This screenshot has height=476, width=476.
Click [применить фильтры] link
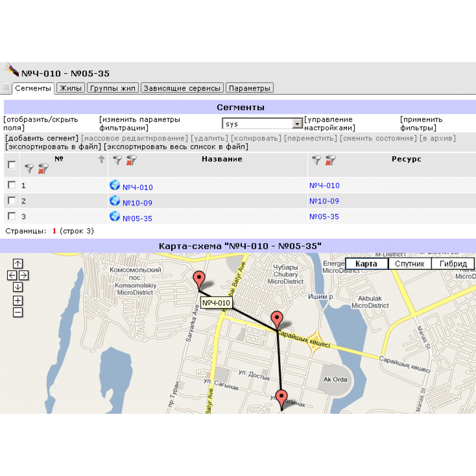(421, 124)
